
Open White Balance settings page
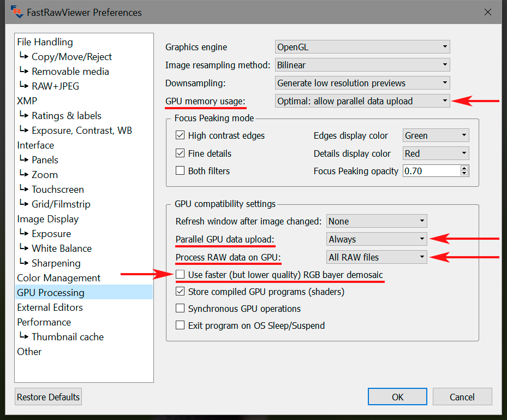pos(62,249)
